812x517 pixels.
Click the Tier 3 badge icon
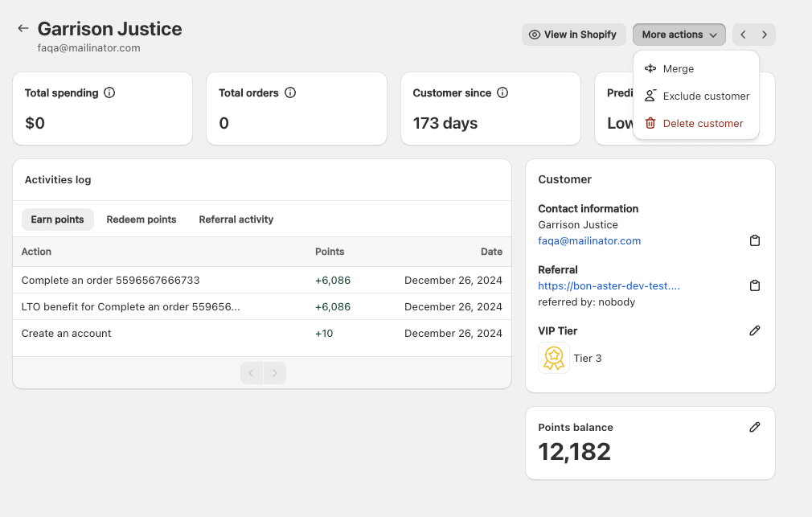coord(553,358)
